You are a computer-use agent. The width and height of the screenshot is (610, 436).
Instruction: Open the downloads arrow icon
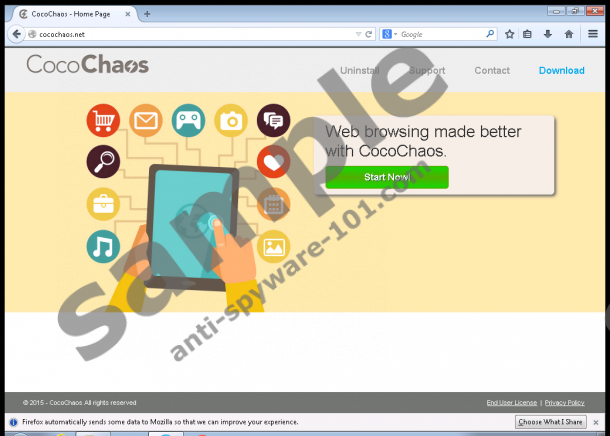click(x=547, y=34)
